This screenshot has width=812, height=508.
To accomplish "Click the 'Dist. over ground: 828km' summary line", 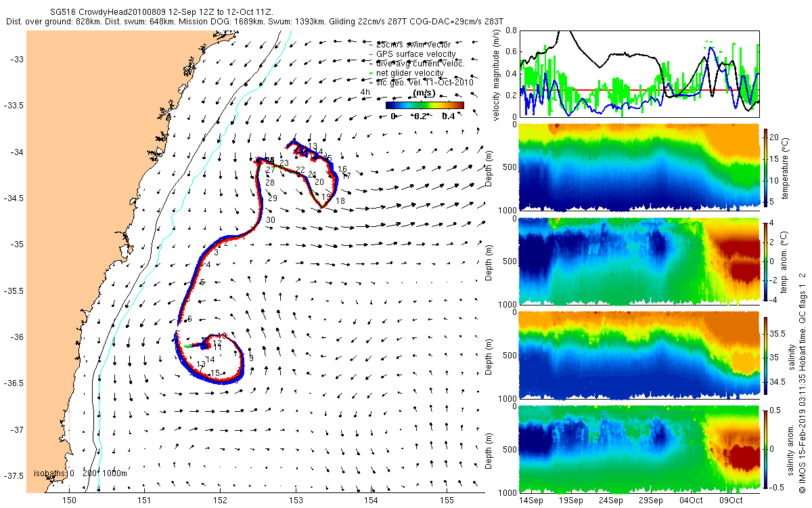I will pyautogui.click(x=254, y=22).
